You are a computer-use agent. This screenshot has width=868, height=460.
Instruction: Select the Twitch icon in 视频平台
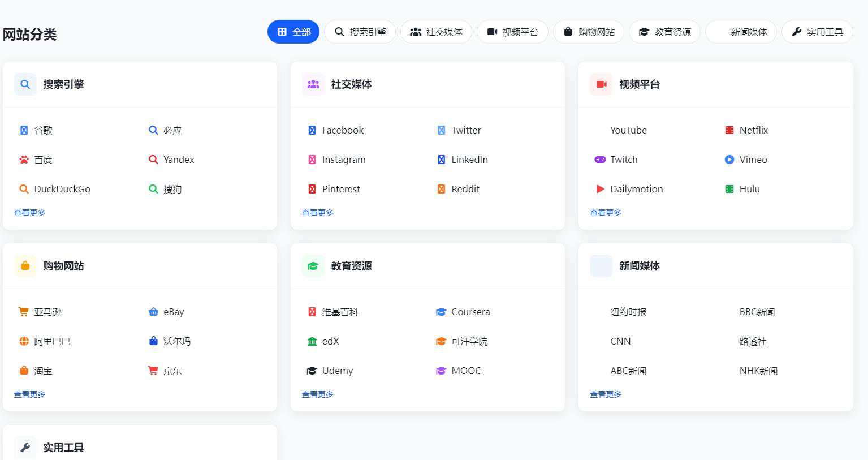click(x=601, y=160)
